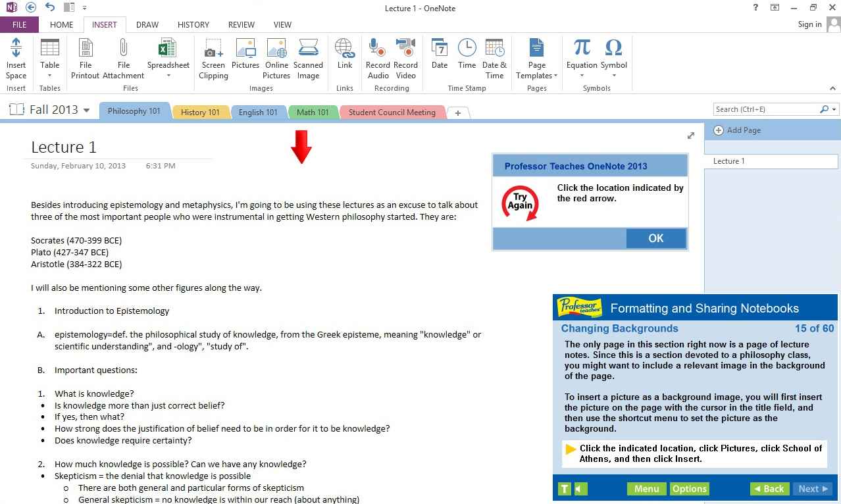Click Next in the lesson panel
The width and height of the screenshot is (841, 504).
[812, 489]
